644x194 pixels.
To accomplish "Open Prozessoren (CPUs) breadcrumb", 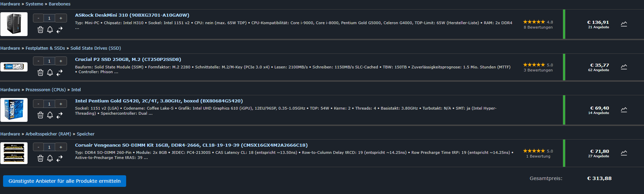I will pyautogui.click(x=46, y=90).
